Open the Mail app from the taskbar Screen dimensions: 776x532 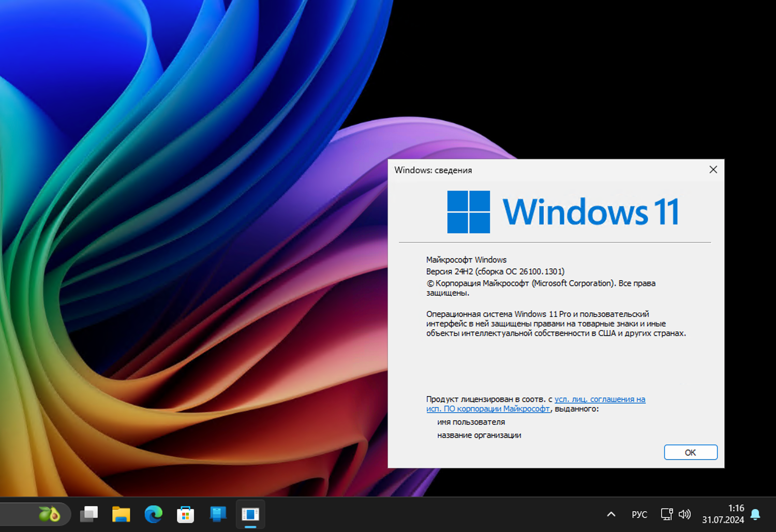(218, 514)
